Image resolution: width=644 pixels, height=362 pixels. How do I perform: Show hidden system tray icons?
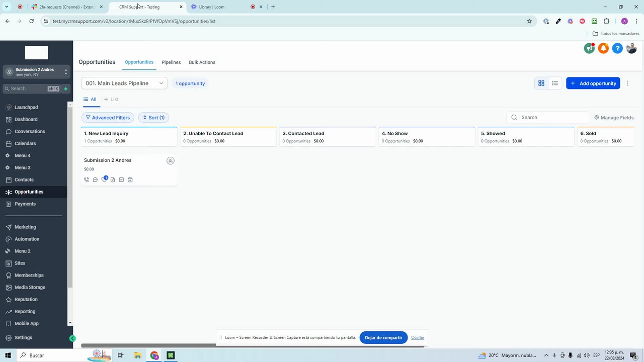[546, 355]
